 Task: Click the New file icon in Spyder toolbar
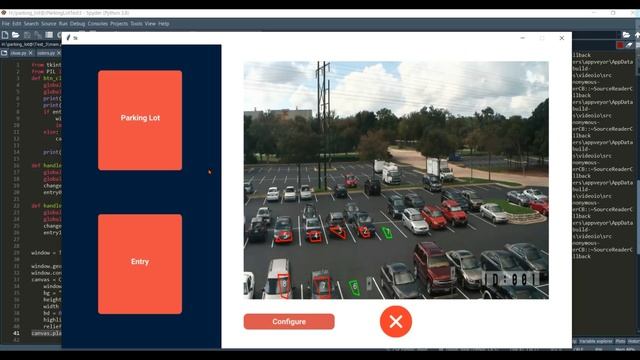pyautogui.click(x=5, y=35)
